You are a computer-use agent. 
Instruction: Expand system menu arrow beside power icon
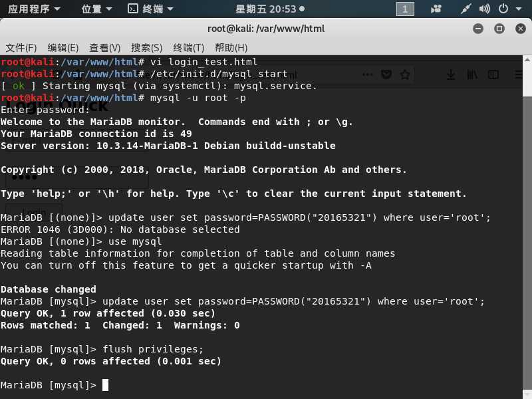pos(519,9)
